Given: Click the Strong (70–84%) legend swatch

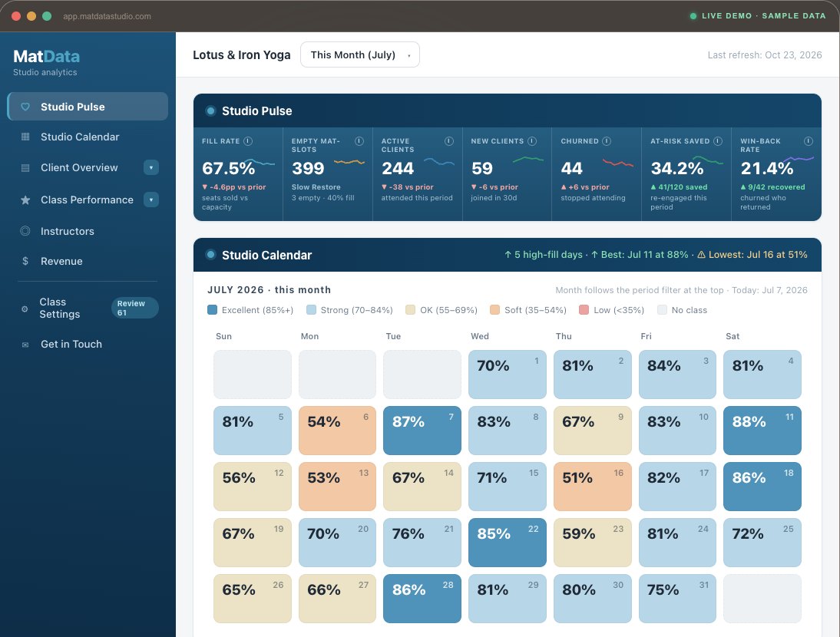Looking at the screenshot, I should 311,310.
